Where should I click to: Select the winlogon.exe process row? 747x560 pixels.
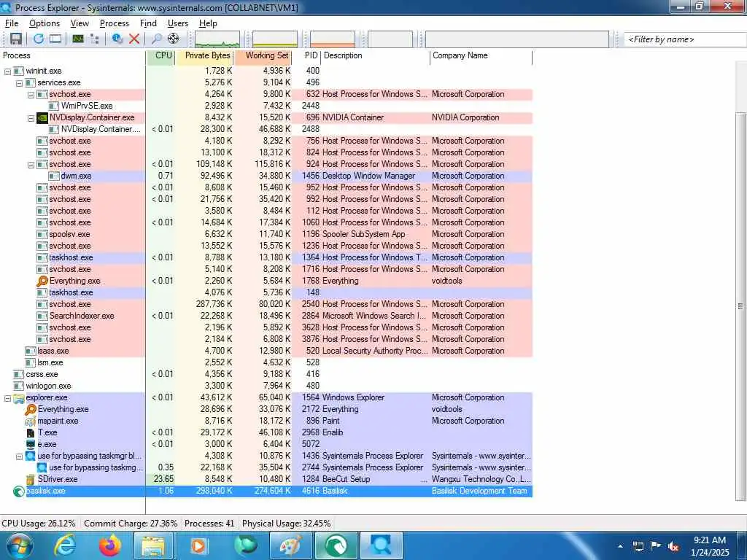(x=266, y=386)
